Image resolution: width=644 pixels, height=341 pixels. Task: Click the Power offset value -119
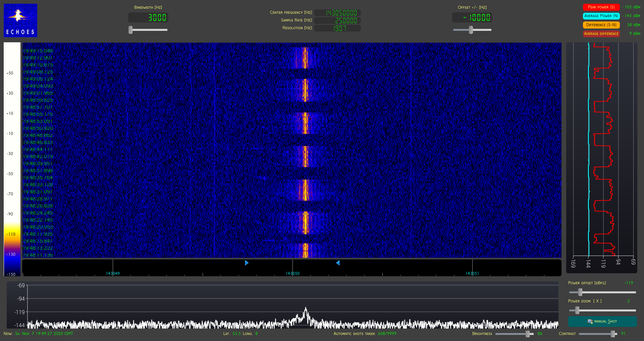click(x=629, y=283)
